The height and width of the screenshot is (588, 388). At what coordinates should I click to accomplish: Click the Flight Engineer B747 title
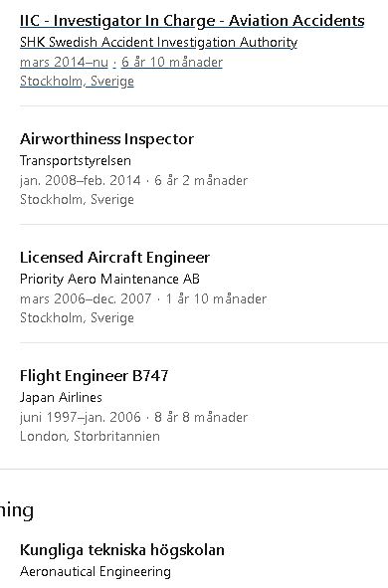[95, 376]
